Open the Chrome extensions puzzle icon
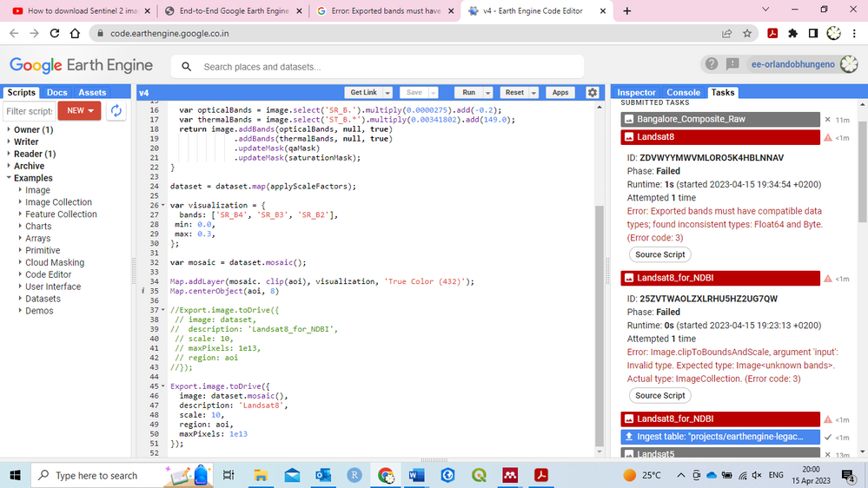This screenshot has height=488, width=868. [792, 33]
